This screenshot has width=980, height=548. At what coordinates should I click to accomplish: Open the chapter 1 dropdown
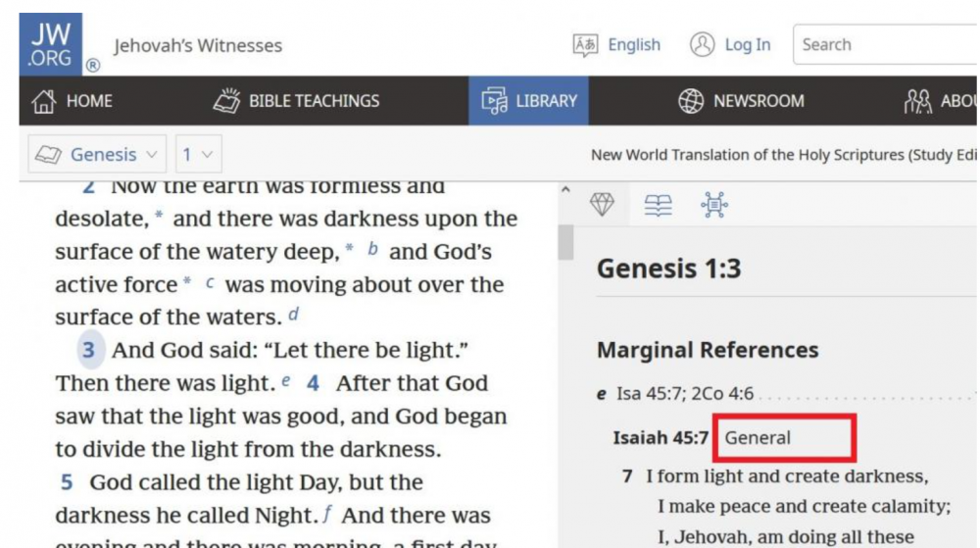pyautogui.click(x=199, y=155)
